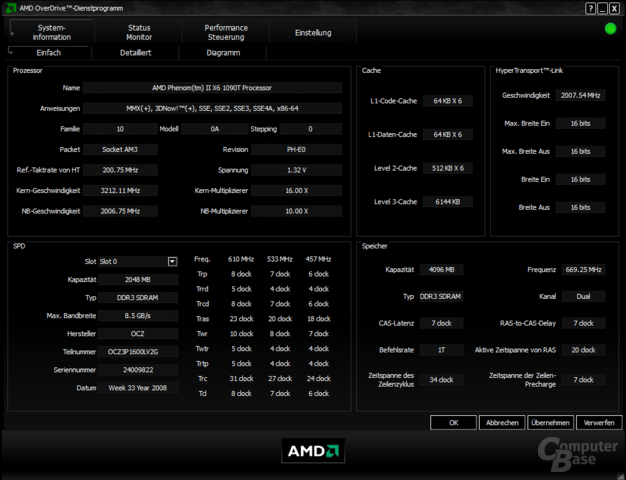
Task: Click the Kern-Geschwindigkeit value 3212.11 MHz
Action: coord(120,190)
